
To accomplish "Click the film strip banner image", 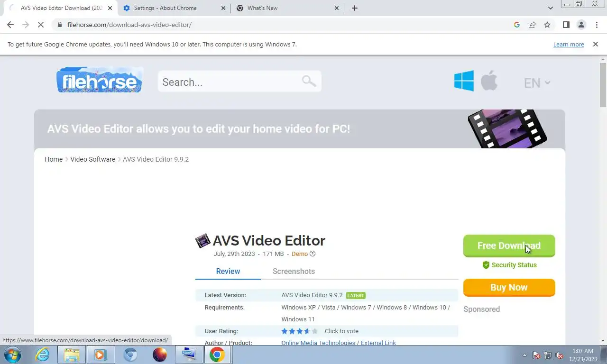I will [507, 128].
